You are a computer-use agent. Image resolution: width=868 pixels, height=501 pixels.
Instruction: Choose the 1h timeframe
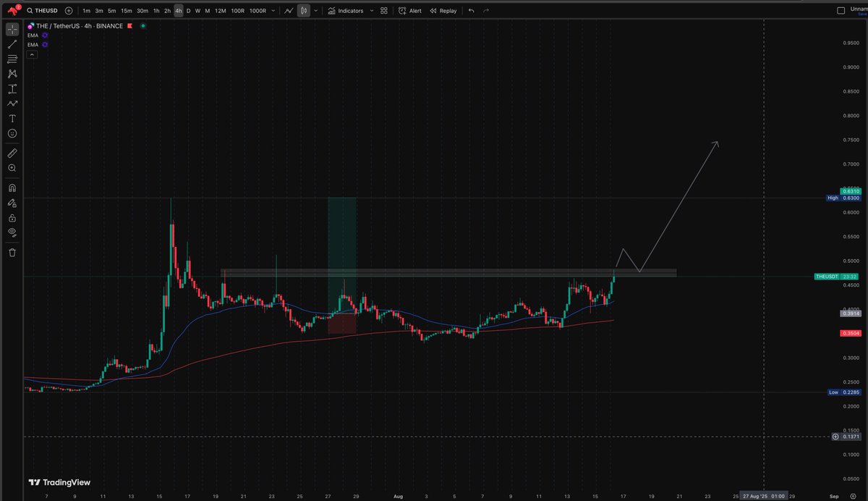(x=156, y=11)
